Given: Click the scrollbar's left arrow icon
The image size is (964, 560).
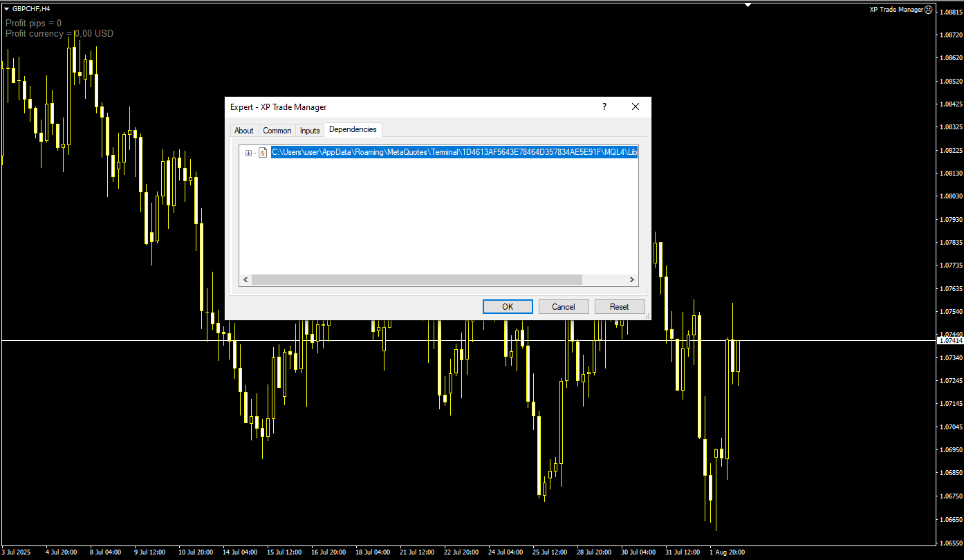Looking at the screenshot, I should (245, 279).
